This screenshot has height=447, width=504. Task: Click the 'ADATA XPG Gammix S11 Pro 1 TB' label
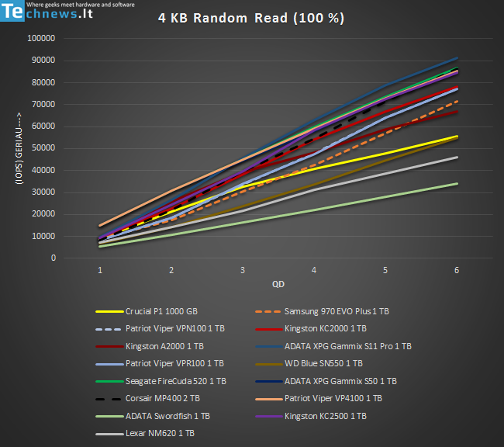348,346
